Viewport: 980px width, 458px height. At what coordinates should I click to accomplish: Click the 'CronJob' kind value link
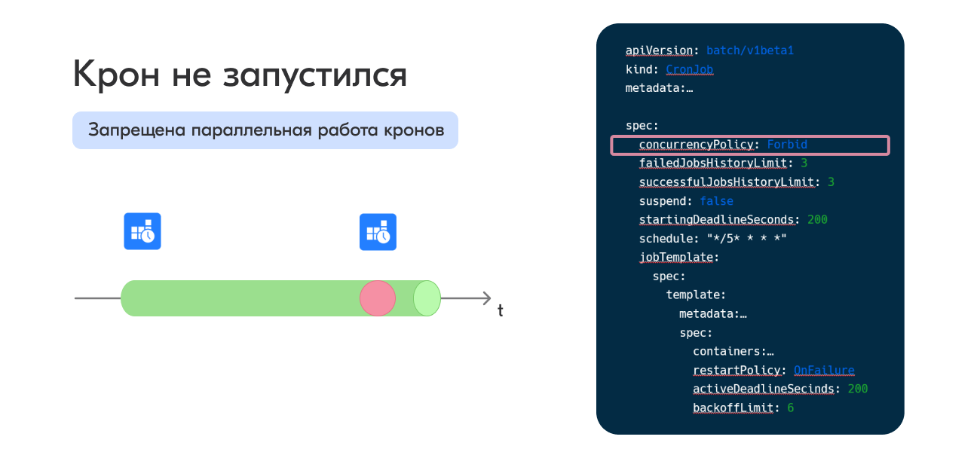click(689, 69)
